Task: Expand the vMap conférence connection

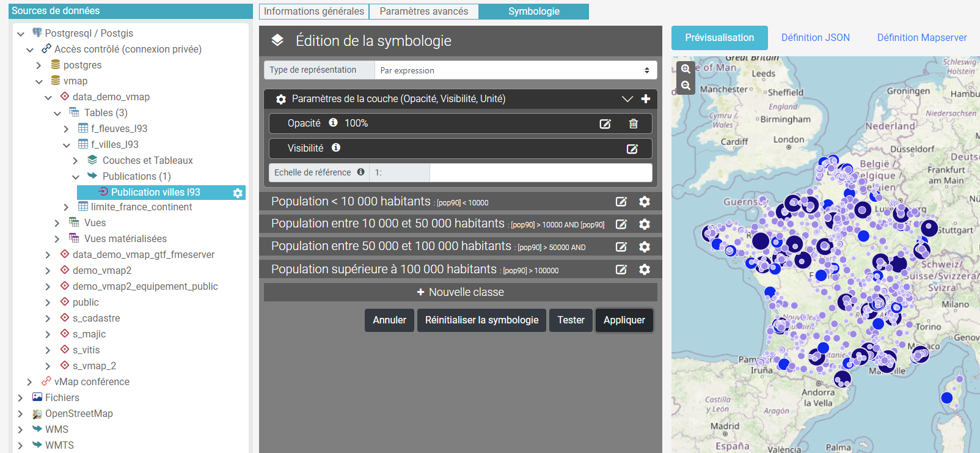Action: coord(30,382)
